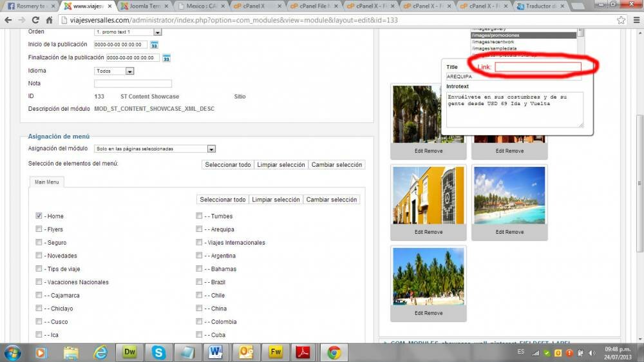Open Adobe Acrobat from the taskbar
Viewport: 644px width, 362px height.
pyautogui.click(x=303, y=352)
